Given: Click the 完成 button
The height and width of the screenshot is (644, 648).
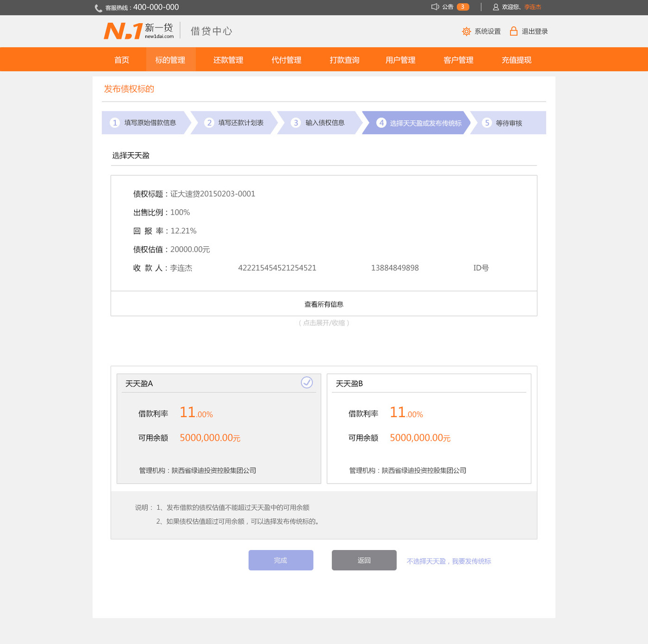Looking at the screenshot, I should [x=281, y=560].
